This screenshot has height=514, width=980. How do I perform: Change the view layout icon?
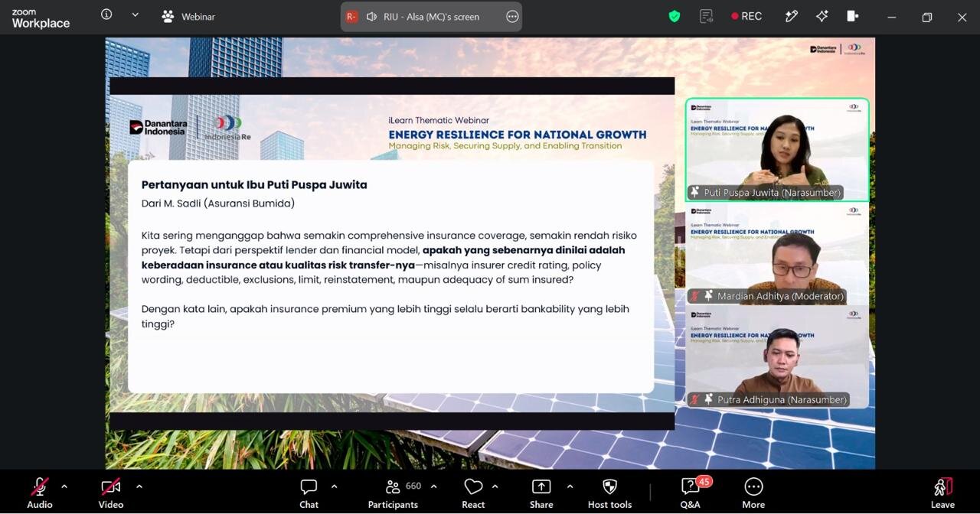[x=853, y=16]
